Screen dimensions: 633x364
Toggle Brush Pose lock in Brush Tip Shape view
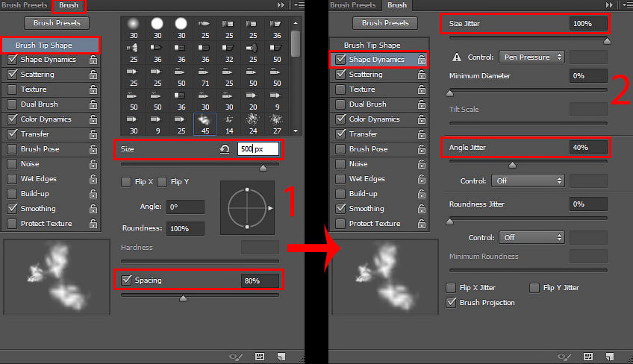click(x=93, y=149)
